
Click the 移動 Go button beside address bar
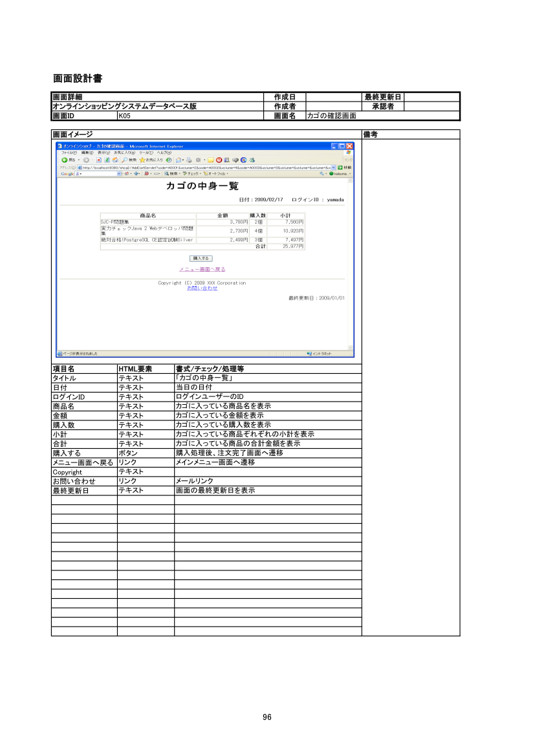tap(344, 167)
